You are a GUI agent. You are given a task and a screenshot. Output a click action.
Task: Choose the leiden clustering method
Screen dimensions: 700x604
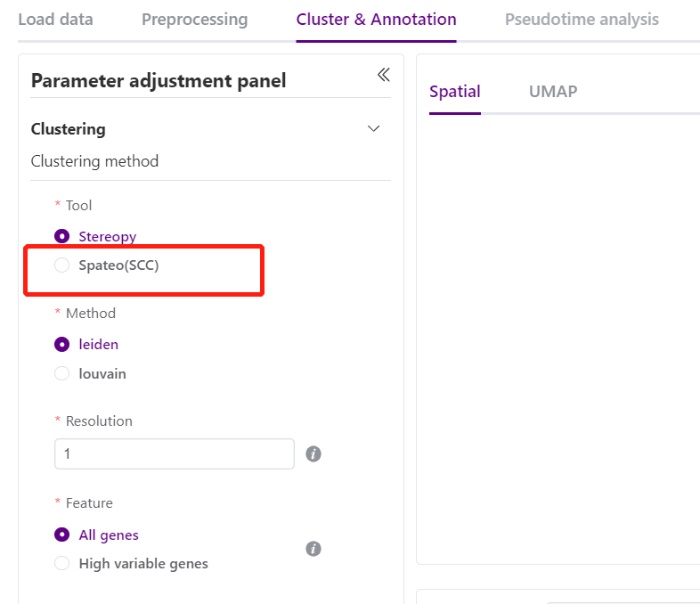click(x=62, y=345)
